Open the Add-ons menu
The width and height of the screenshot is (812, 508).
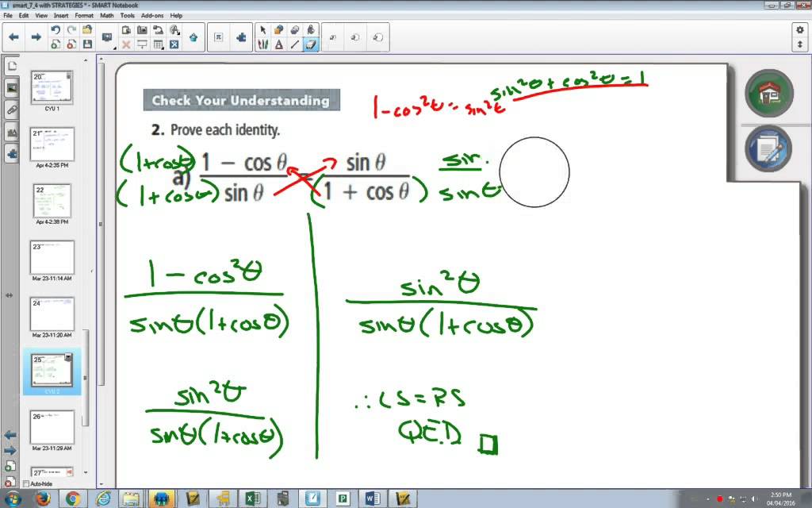pyautogui.click(x=151, y=16)
